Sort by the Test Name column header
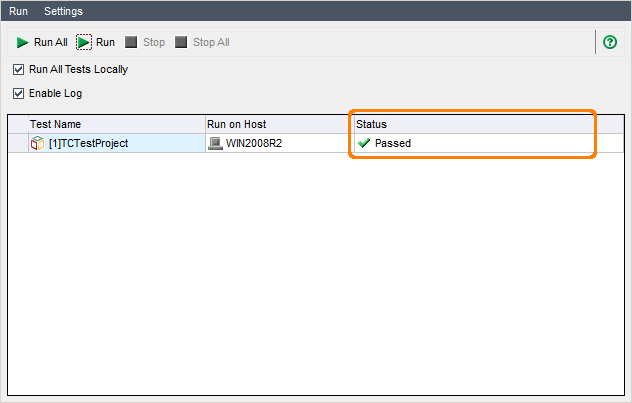 point(56,124)
